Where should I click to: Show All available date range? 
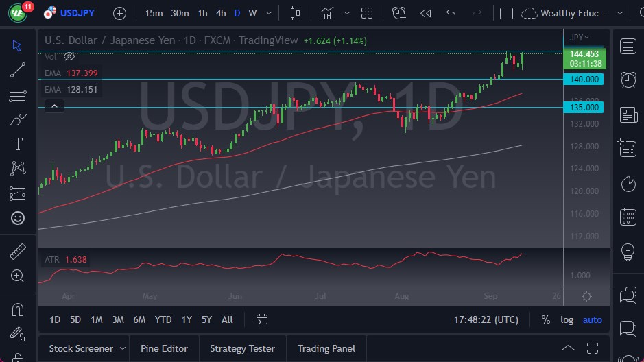pyautogui.click(x=227, y=319)
